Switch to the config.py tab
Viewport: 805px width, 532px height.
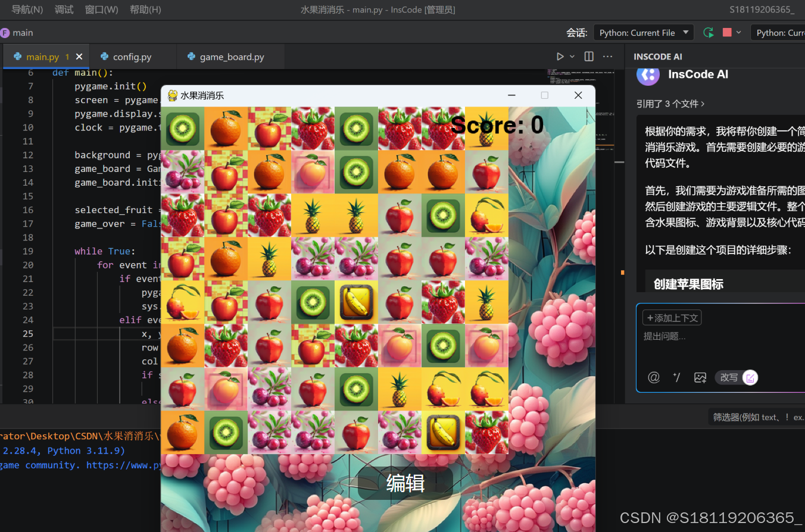coord(133,56)
